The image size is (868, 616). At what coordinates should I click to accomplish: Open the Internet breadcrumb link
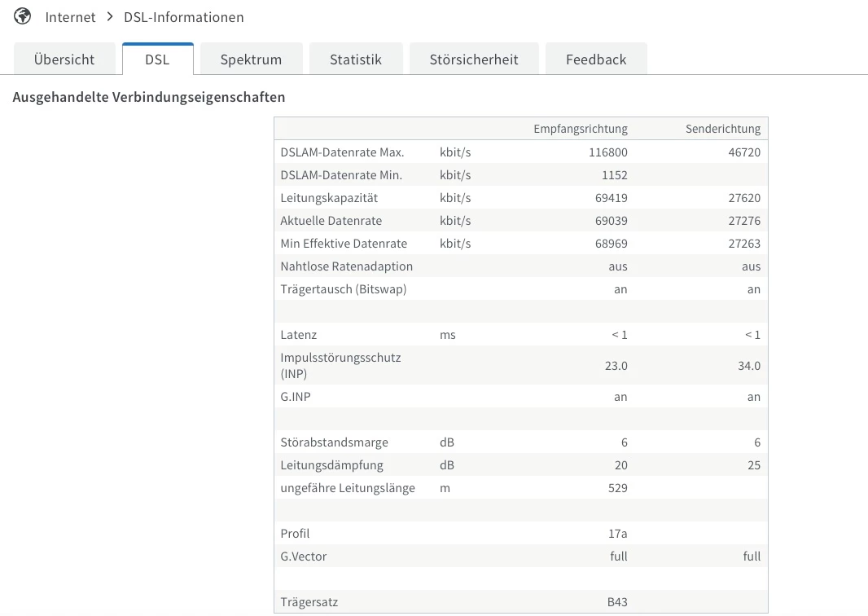click(70, 17)
